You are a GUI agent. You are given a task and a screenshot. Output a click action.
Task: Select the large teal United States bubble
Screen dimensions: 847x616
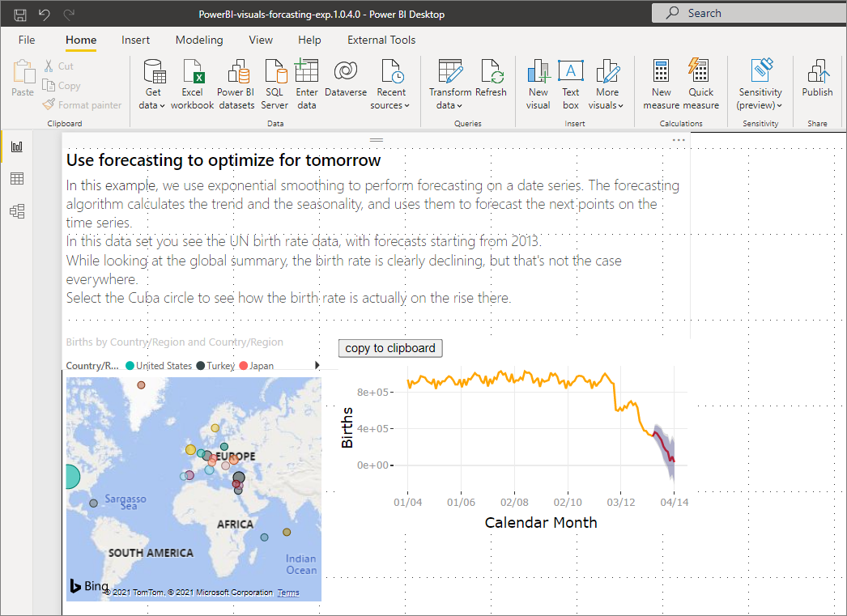[71, 477]
